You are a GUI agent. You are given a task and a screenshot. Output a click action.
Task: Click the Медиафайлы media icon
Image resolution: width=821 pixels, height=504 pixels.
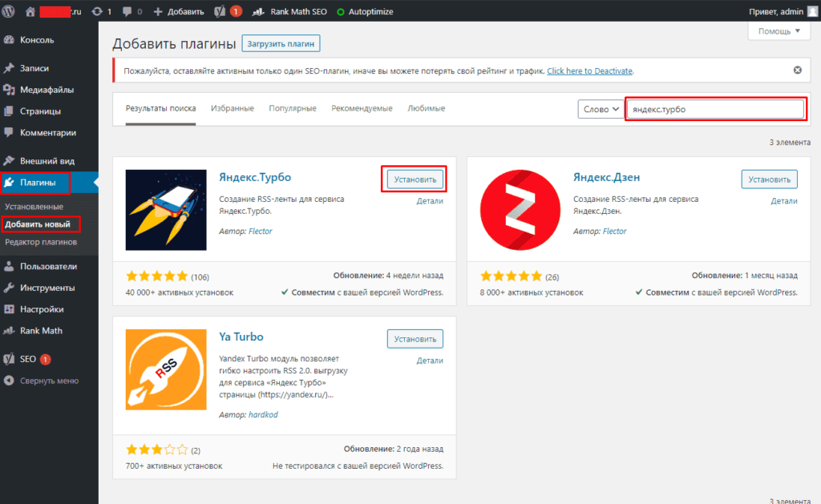coord(9,90)
